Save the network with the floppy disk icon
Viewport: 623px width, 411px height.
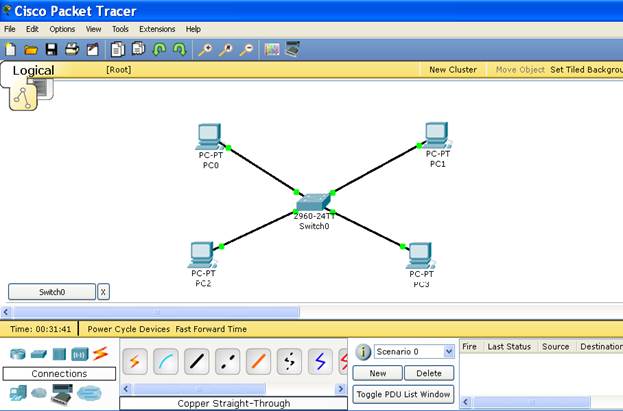coord(51,49)
